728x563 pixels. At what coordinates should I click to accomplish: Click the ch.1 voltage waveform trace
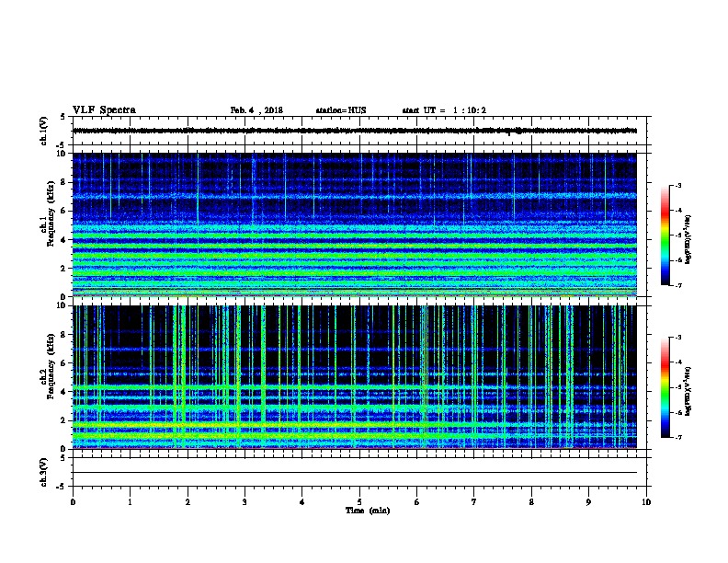click(355, 131)
